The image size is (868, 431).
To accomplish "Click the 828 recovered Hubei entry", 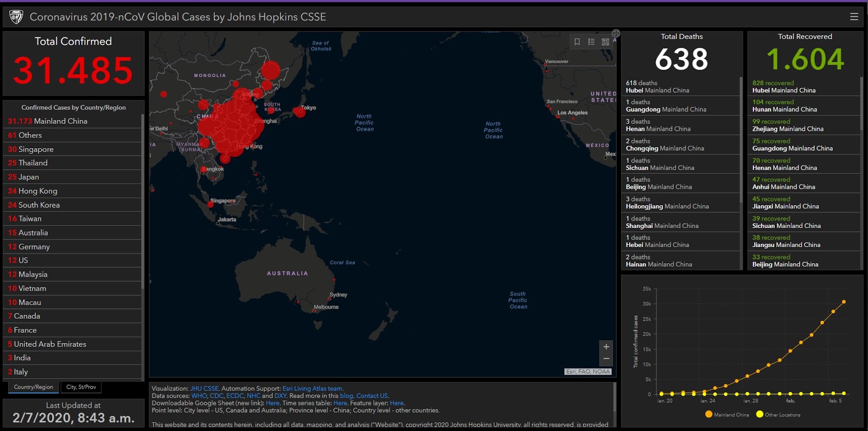I will [804, 87].
